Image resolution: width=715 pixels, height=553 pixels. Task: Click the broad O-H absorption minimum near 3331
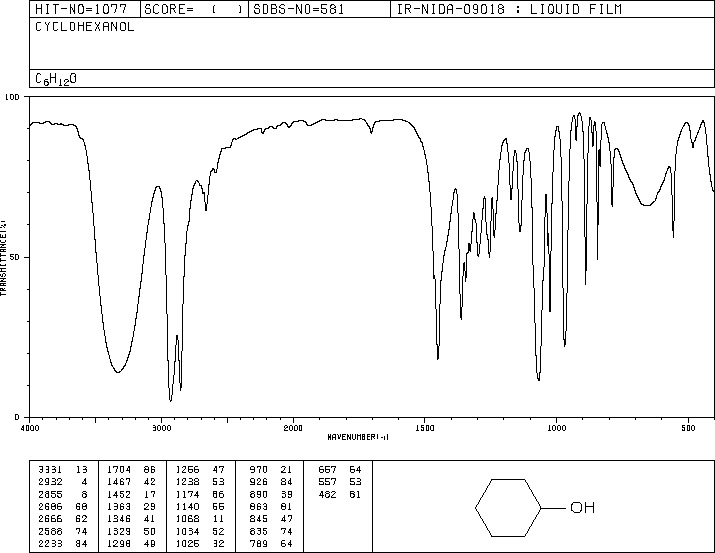(x=118, y=372)
